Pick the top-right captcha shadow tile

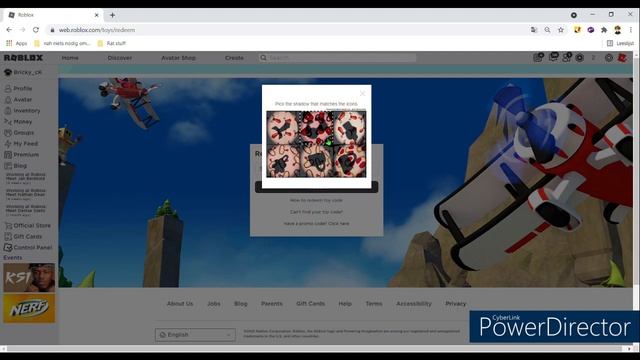pyautogui.click(x=350, y=127)
